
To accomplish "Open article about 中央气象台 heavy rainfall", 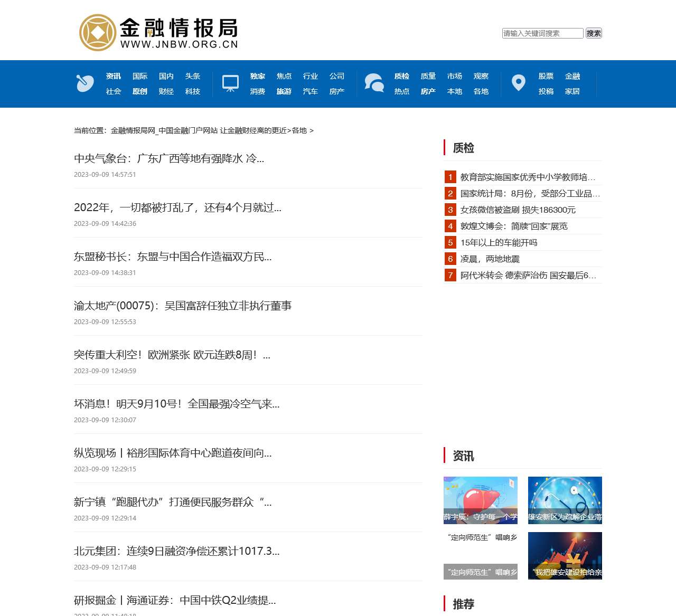I will coord(169,158).
